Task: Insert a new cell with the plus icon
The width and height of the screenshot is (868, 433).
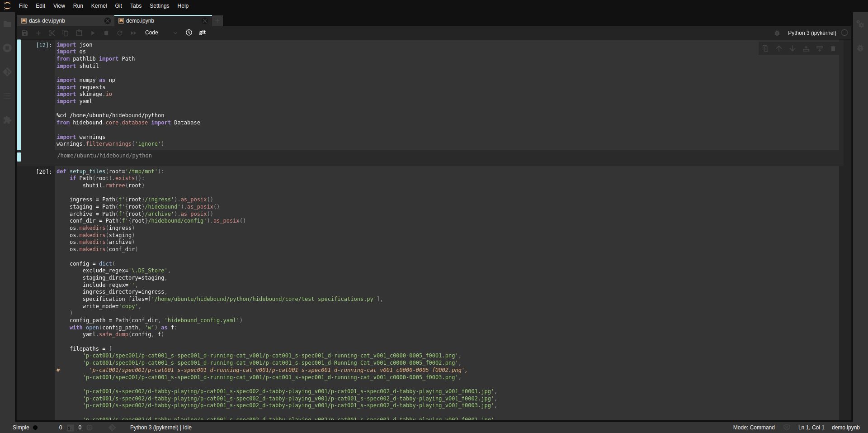Action: coord(38,33)
